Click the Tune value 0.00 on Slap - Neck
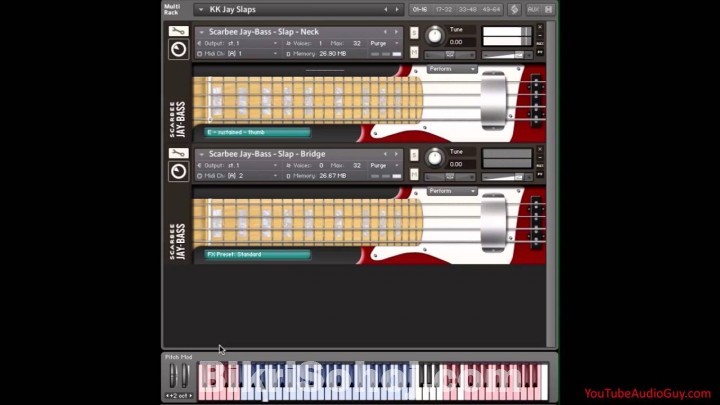The image size is (720, 405). (x=456, y=42)
